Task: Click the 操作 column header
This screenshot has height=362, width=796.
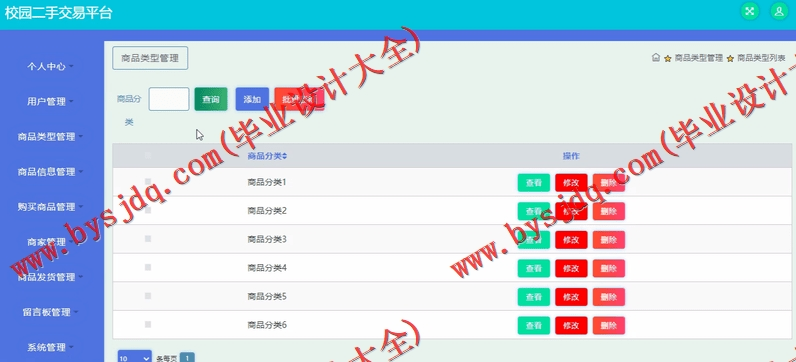Action: (571, 156)
